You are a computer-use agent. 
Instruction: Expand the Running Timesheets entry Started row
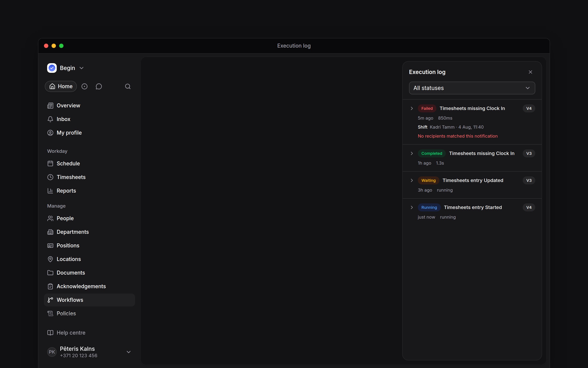[x=412, y=208]
